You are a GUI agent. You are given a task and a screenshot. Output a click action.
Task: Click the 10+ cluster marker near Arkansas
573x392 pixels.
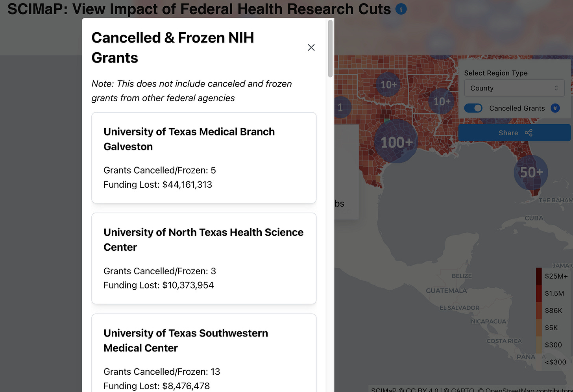click(x=442, y=101)
